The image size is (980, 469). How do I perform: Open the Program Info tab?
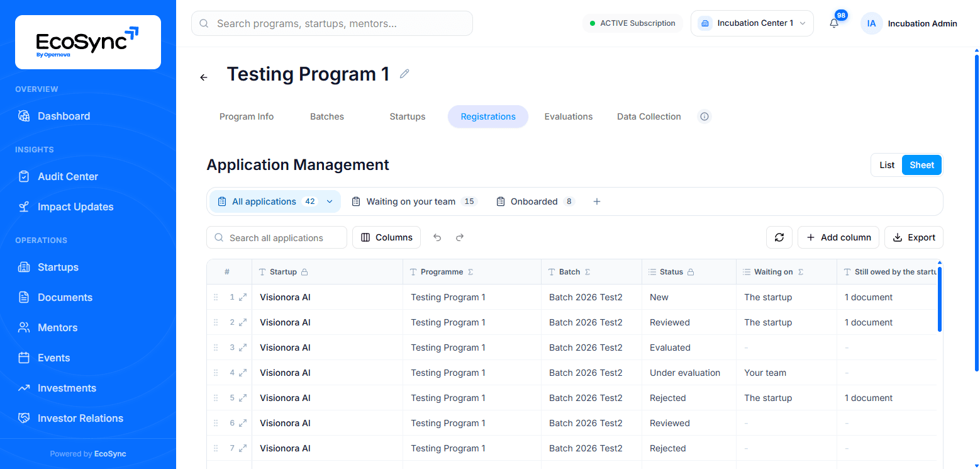(247, 116)
